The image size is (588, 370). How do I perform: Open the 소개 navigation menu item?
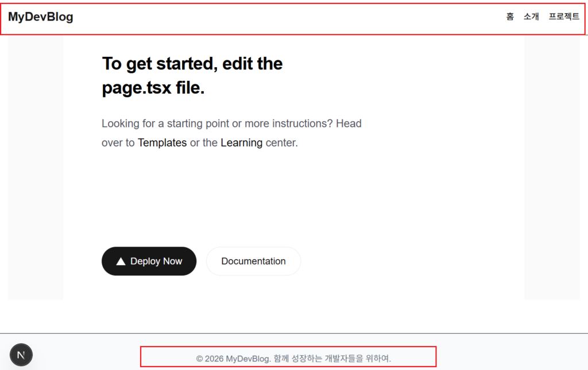531,17
